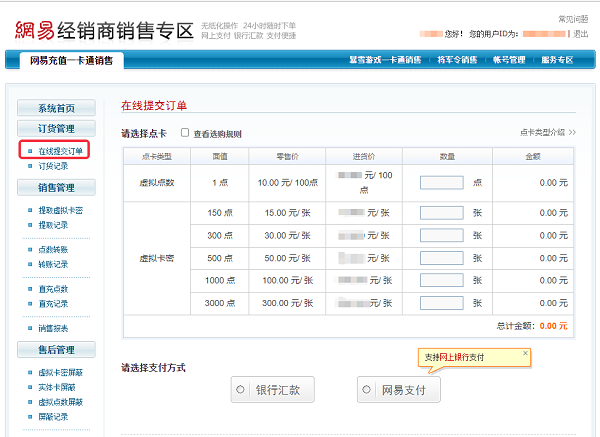This screenshot has width=600, height=437.
Task: Open the 网易充值一卡通销售 tab
Action: click(x=72, y=60)
